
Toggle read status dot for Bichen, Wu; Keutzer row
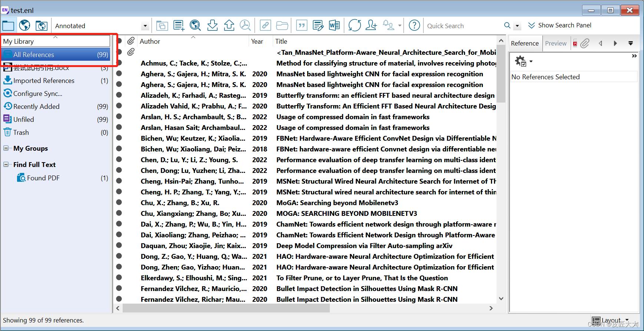[x=119, y=138]
